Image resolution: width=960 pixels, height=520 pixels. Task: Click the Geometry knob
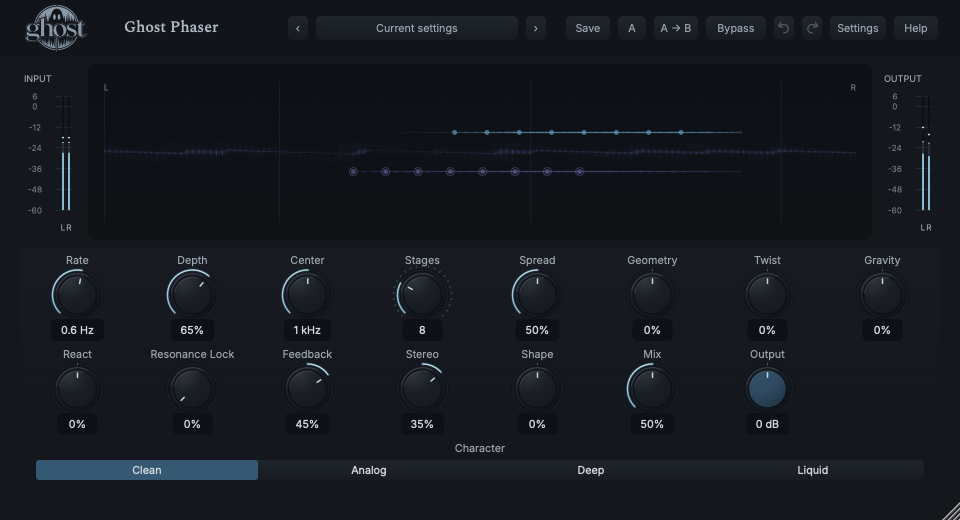[652, 295]
